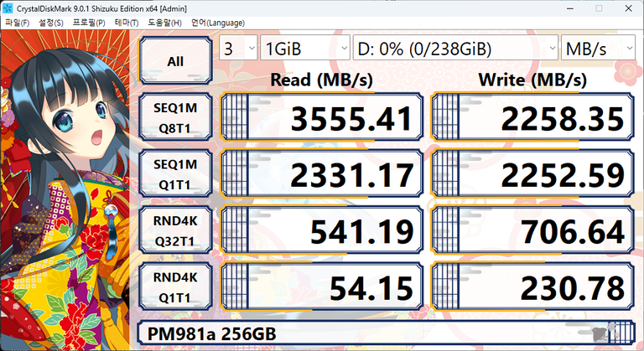Open the 프로필(P) menu
Image resolution: width=644 pixels, height=351 pixels.
[89, 23]
